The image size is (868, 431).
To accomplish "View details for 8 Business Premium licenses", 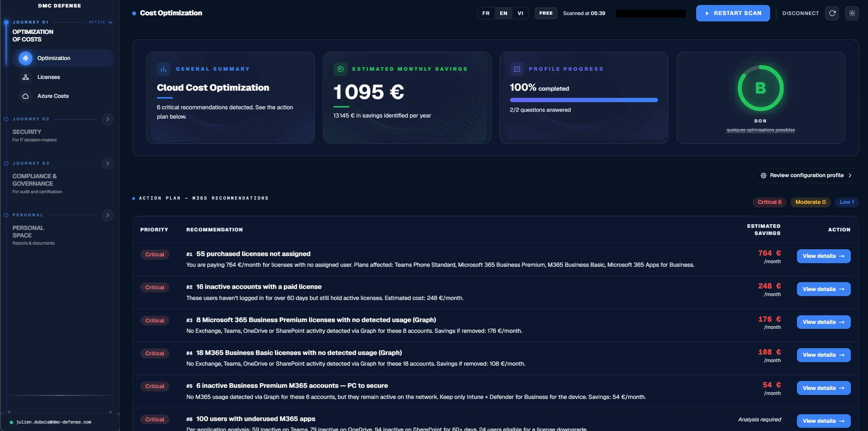I will tap(823, 322).
